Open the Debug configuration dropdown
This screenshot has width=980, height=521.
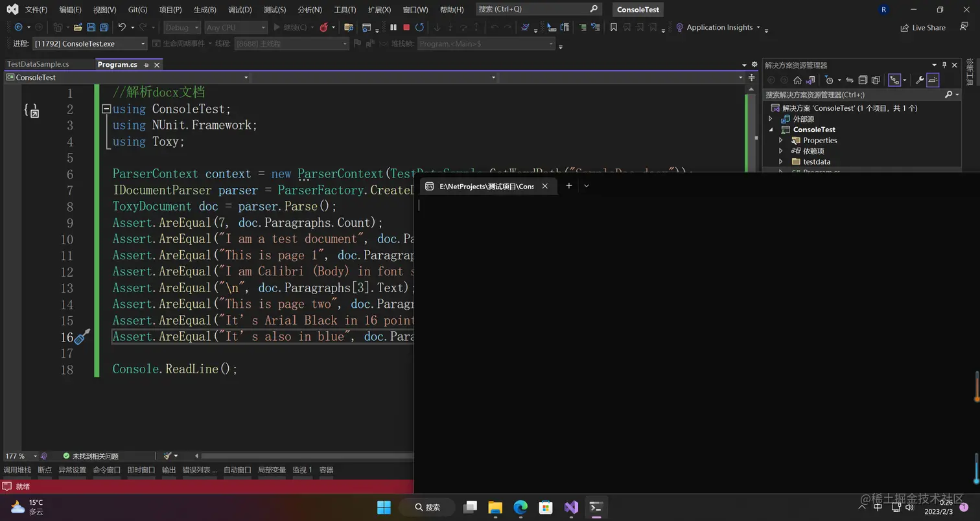pos(181,27)
